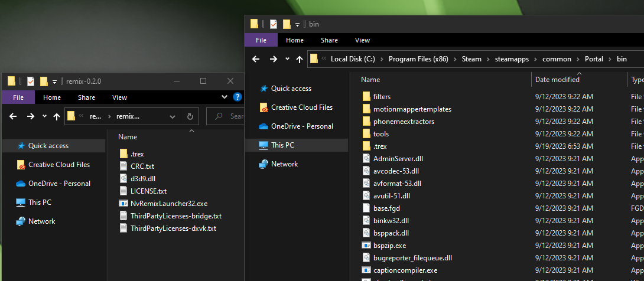Switch to Share tab in remix window
The width and height of the screenshot is (644, 281).
[86, 97]
